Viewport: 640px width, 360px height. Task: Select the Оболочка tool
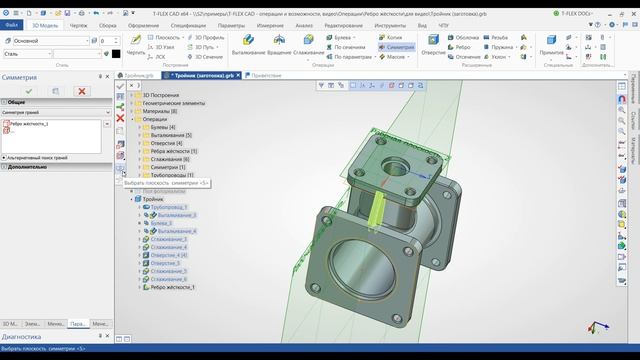[463, 38]
